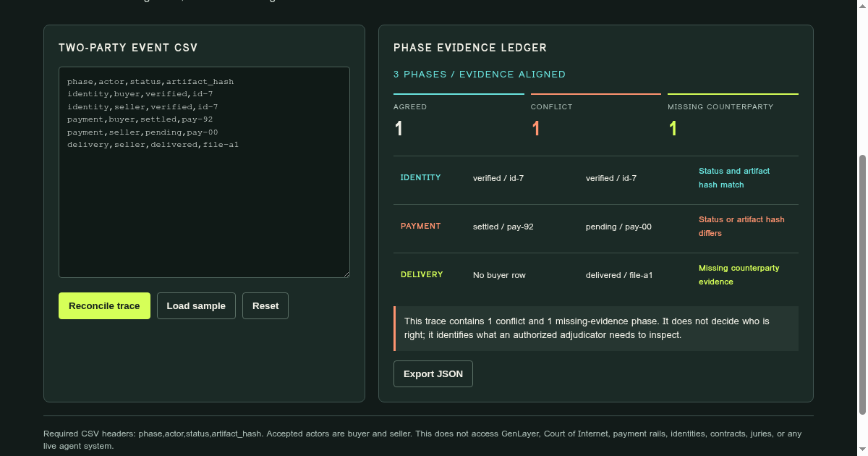Click the CONFLICT count label
The image size is (868, 456).
point(551,106)
